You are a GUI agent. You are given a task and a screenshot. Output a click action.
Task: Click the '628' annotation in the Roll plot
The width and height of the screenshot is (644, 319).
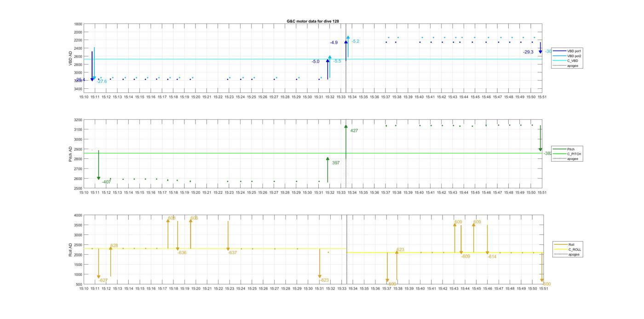coord(114,245)
